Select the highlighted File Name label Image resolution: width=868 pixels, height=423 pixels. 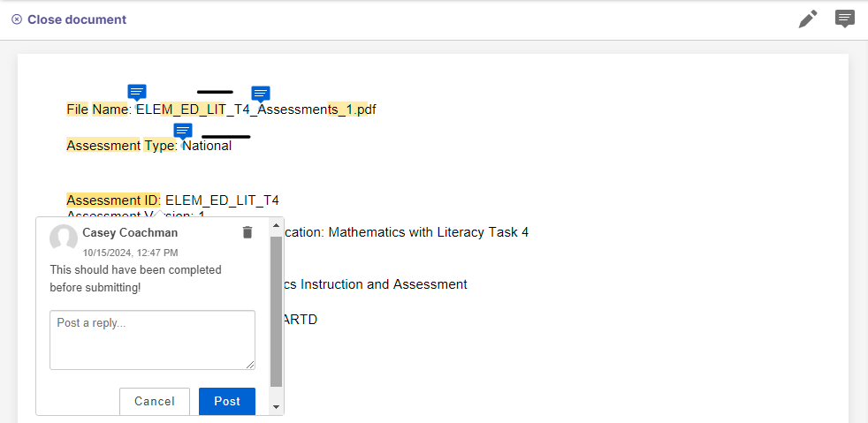coord(97,110)
